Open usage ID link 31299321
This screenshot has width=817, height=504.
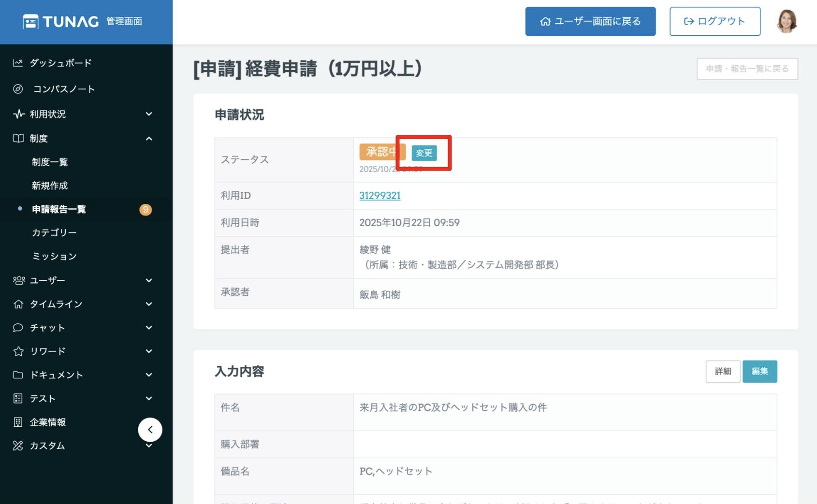[379, 196]
